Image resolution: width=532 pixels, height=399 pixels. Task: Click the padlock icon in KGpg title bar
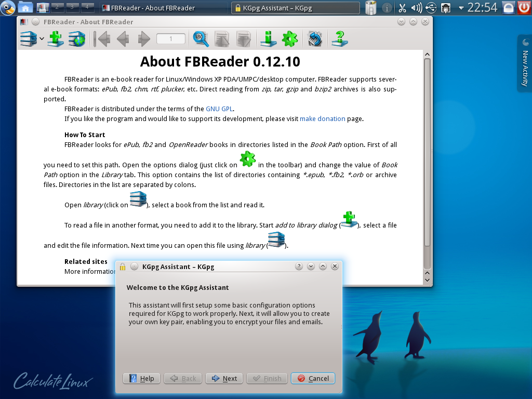(x=123, y=267)
